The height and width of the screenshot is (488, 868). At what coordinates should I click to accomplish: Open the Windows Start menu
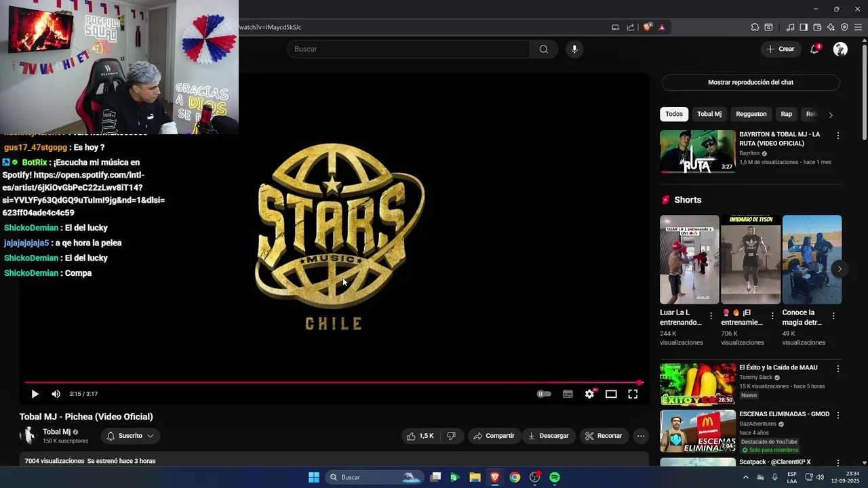tap(314, 477)
